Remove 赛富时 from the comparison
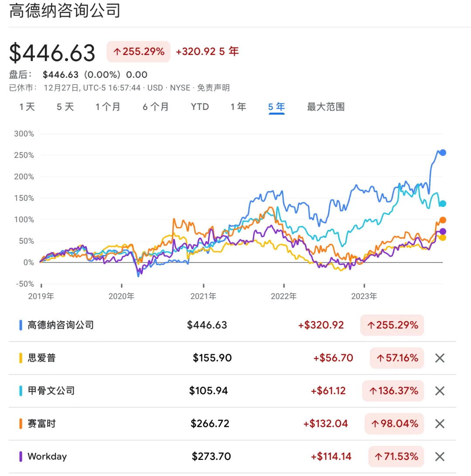 440,424
